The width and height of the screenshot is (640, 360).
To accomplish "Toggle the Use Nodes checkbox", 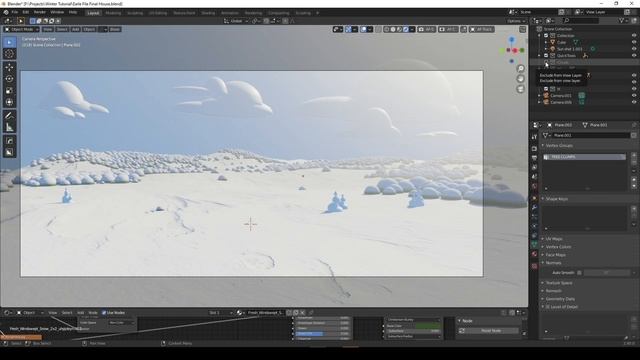I will [104, 313].
